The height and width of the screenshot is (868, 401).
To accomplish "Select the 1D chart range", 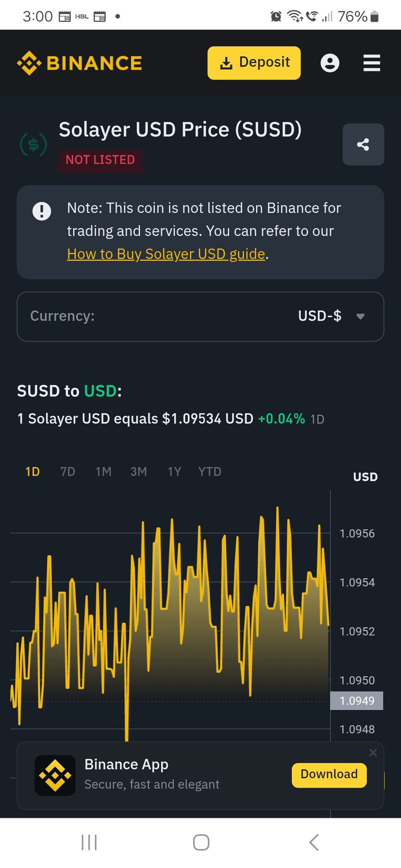I will 33,472.
